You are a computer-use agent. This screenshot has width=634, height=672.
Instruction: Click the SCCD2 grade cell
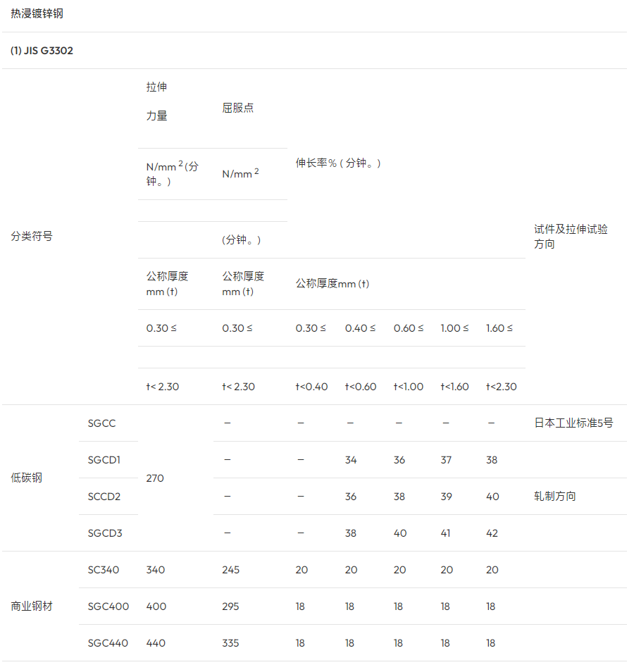pos(104,497)
